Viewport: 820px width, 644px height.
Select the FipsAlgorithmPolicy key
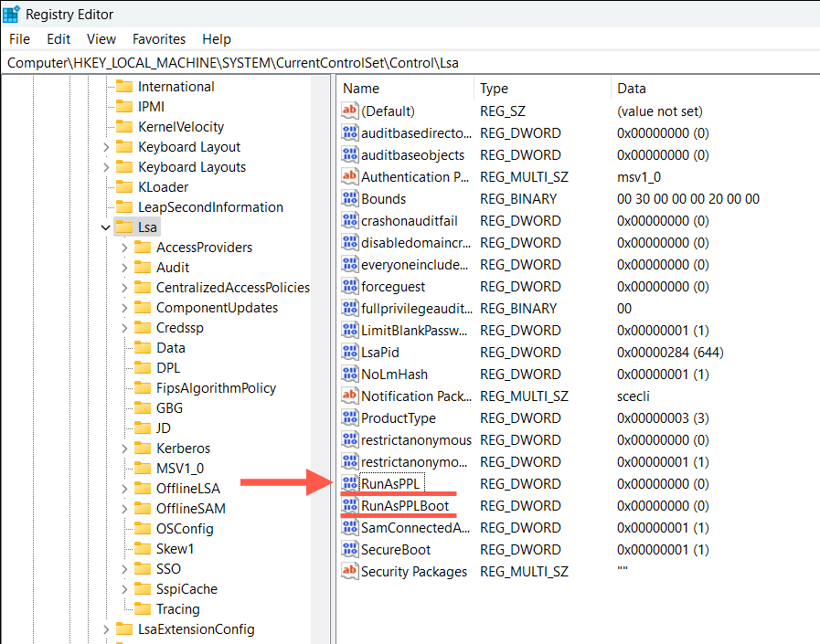point(216,387)
